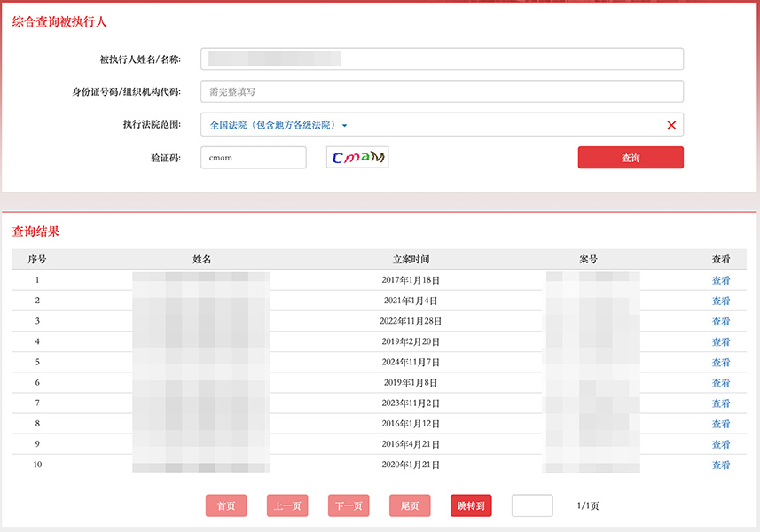Image resolution: width=760 pixels, height=532 pixels.
Task: Click the 验证码 text field
Action: [254, 158]
